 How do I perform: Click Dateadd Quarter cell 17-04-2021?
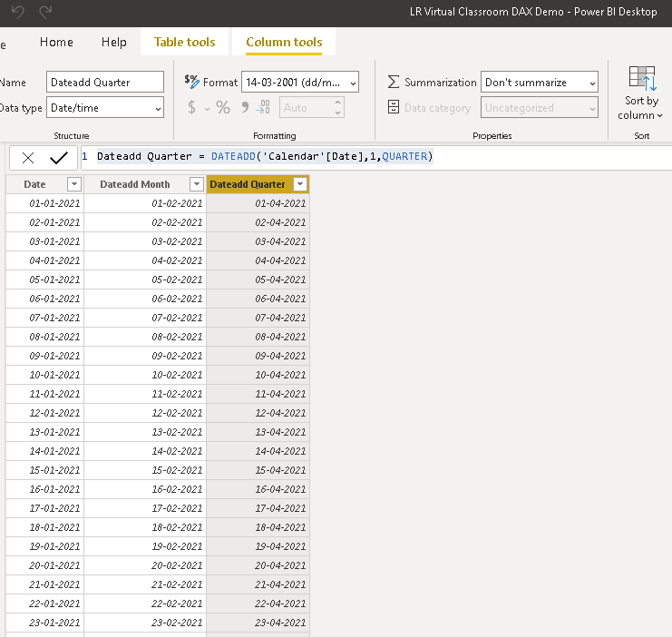point(258,508)
